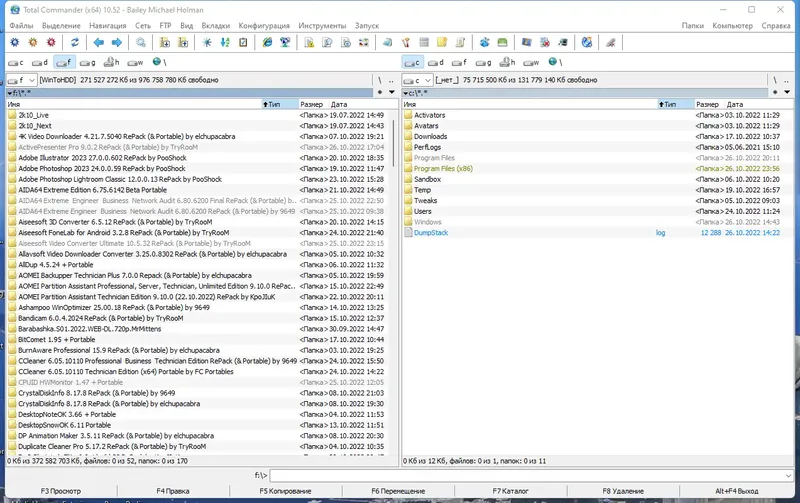Click the yellow sticky note toolbar icon

pos(442,42)
